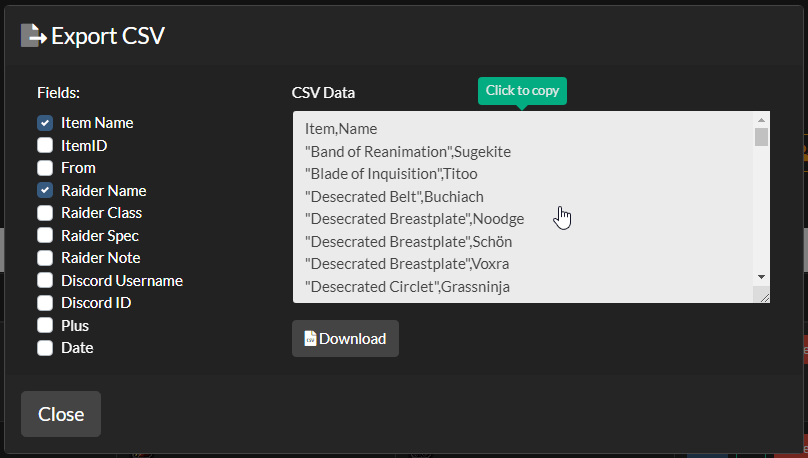Tick the Date field checkbox
Screen dimensions: 808x458
(x=45, y=348)
